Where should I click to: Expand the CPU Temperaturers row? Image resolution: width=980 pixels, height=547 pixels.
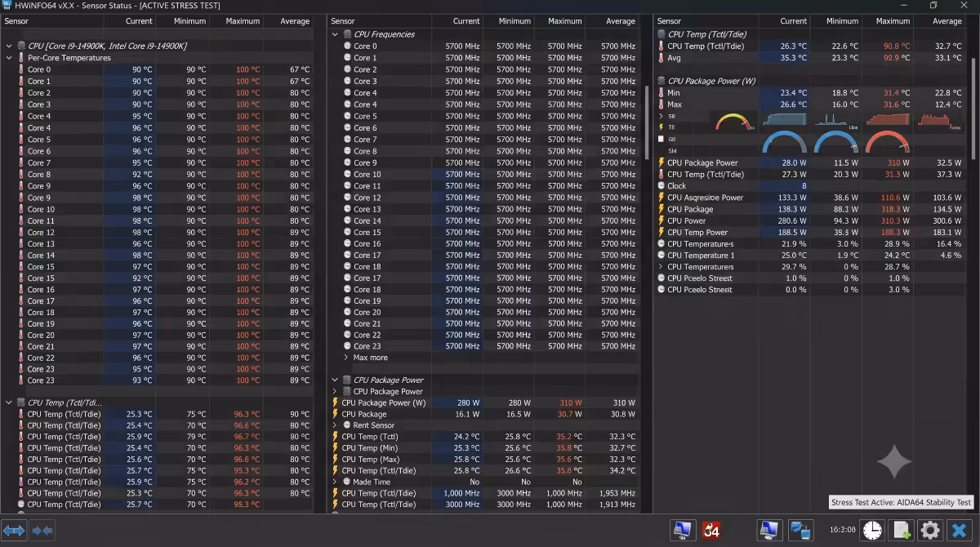click(661, 267)
